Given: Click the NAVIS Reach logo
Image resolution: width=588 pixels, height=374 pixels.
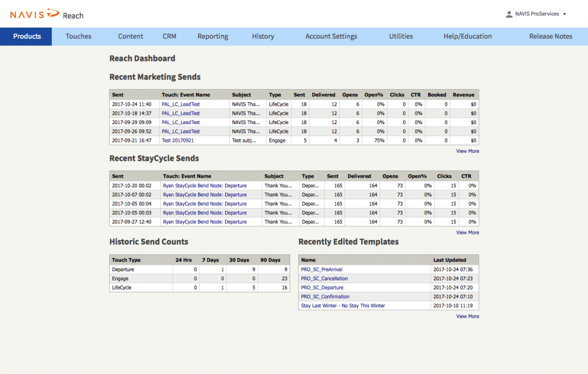Looking at the screenshot, I should coord(47,14).
